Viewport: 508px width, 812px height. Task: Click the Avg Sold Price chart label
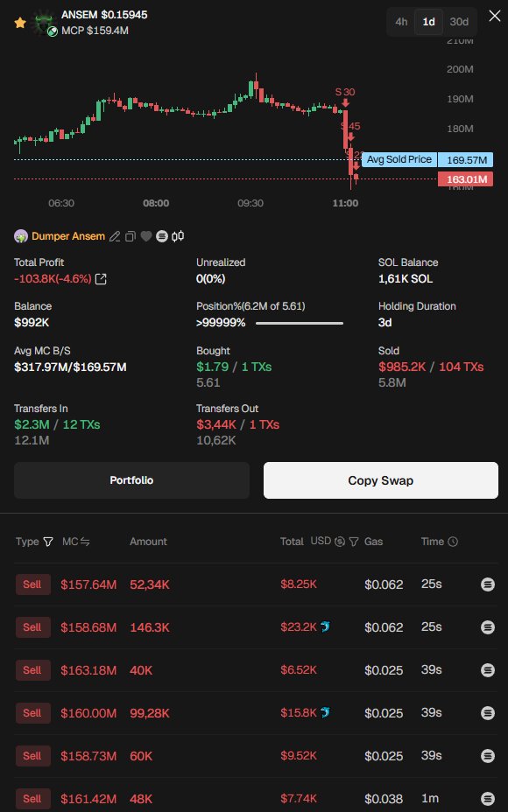[x=399, y=159]
